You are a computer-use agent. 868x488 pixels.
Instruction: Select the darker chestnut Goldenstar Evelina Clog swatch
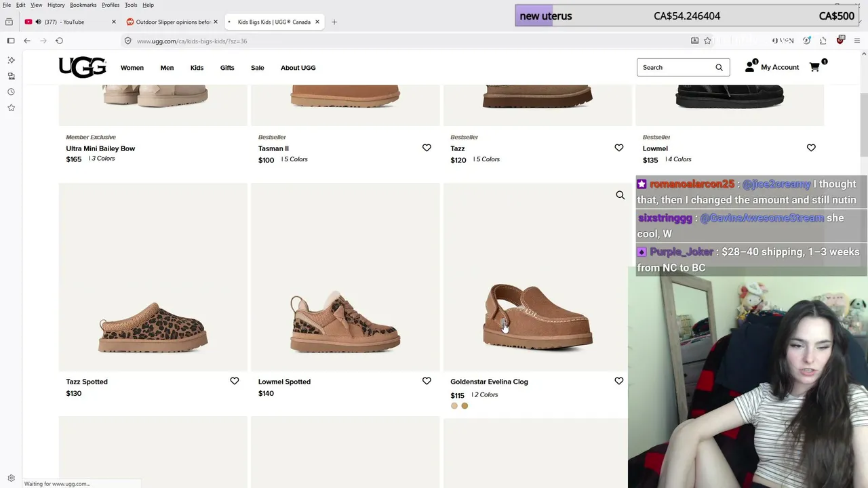pos(465,406)
